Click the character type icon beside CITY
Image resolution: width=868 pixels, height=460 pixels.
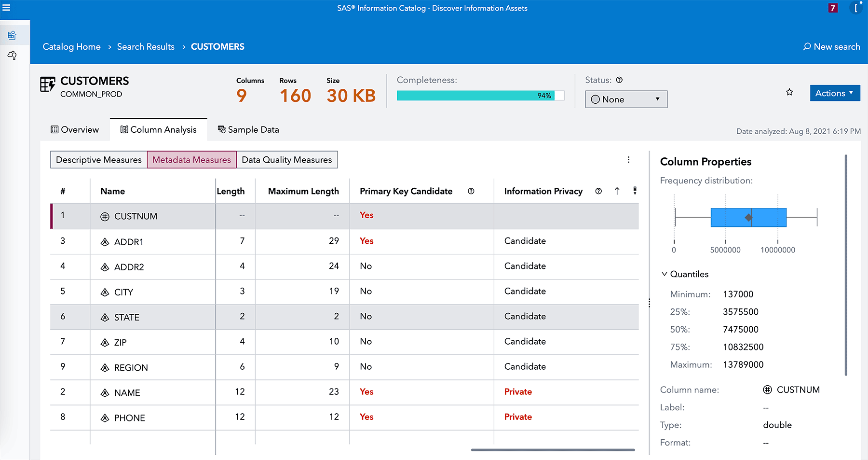click(x=105, y=293)
